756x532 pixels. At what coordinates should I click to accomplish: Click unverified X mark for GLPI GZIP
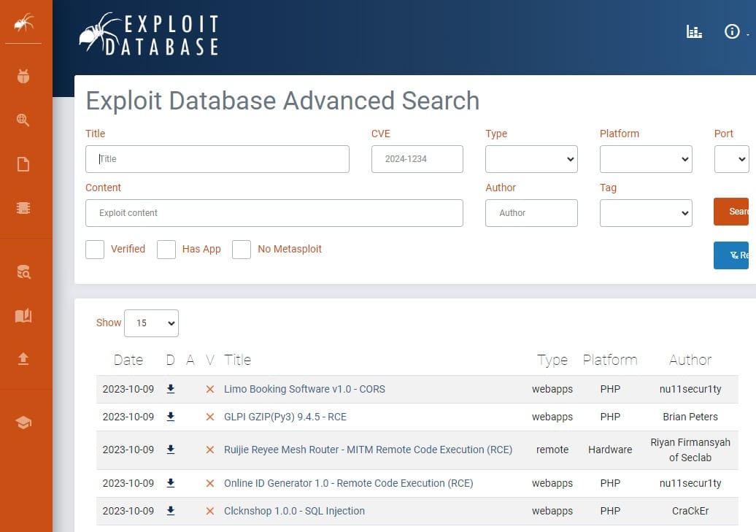209,417
